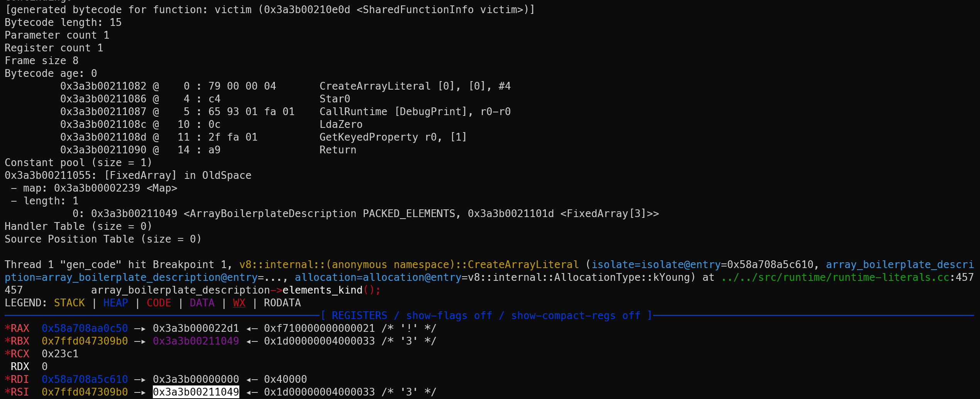
Task: Click the HEAP legend label
Action: [x=115, y=303]
